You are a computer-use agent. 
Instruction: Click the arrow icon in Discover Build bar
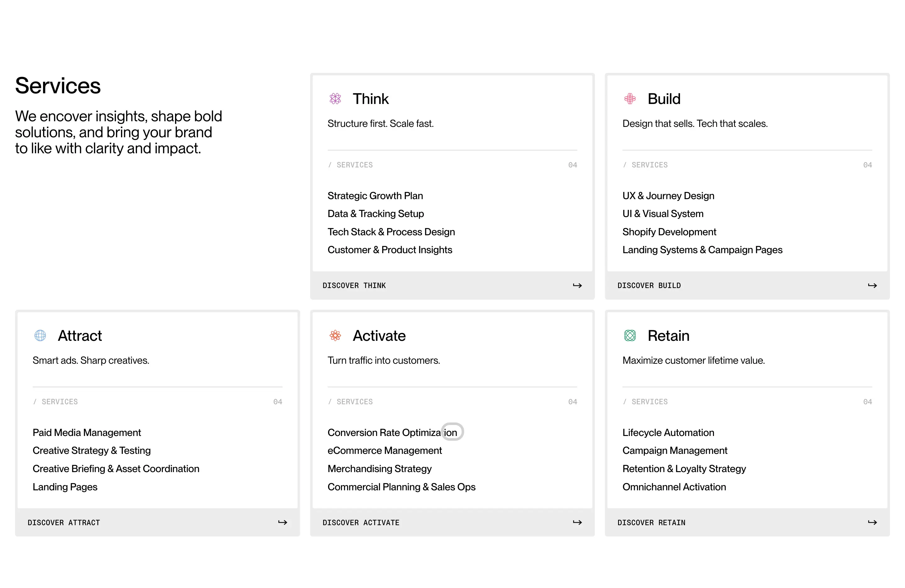[x=872, y=286]
